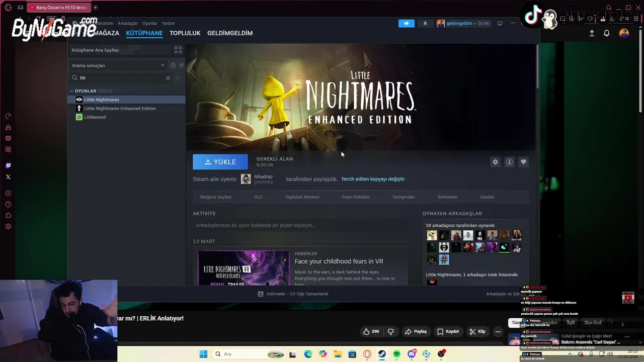
Task: Select Littlewood in the game list
Action: click(127, 117)
